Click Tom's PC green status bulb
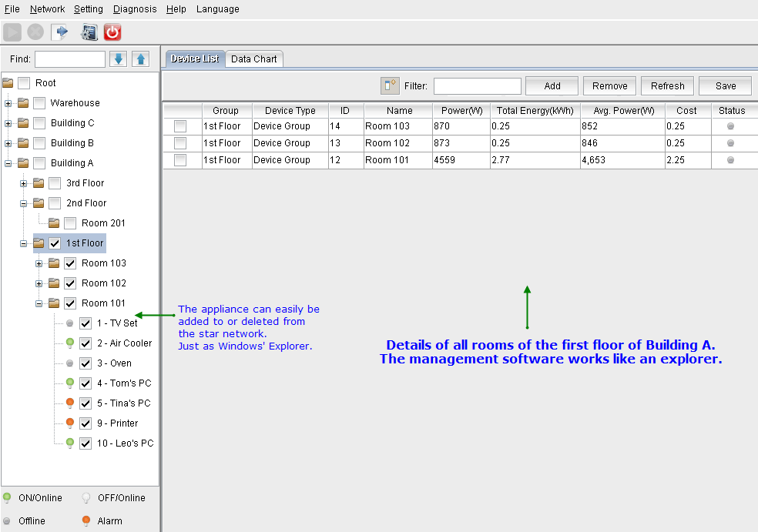The height and width of the screenshot is (532, 758). point(69,383)
